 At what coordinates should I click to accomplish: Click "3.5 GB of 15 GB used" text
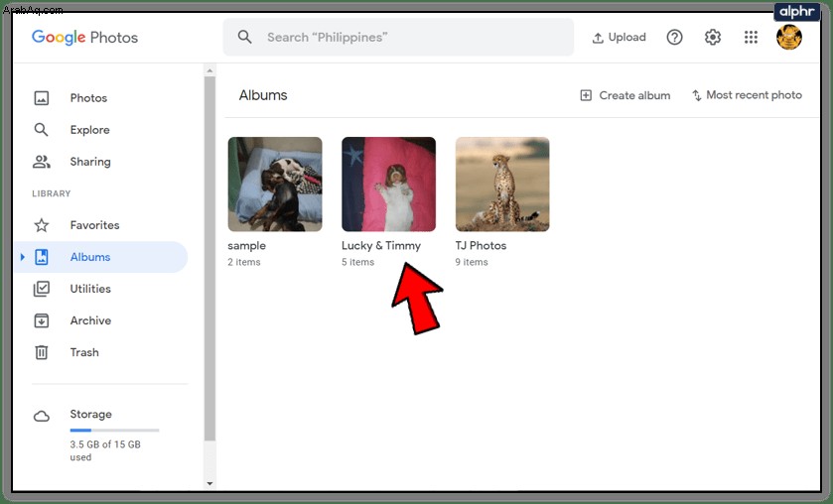105,450
